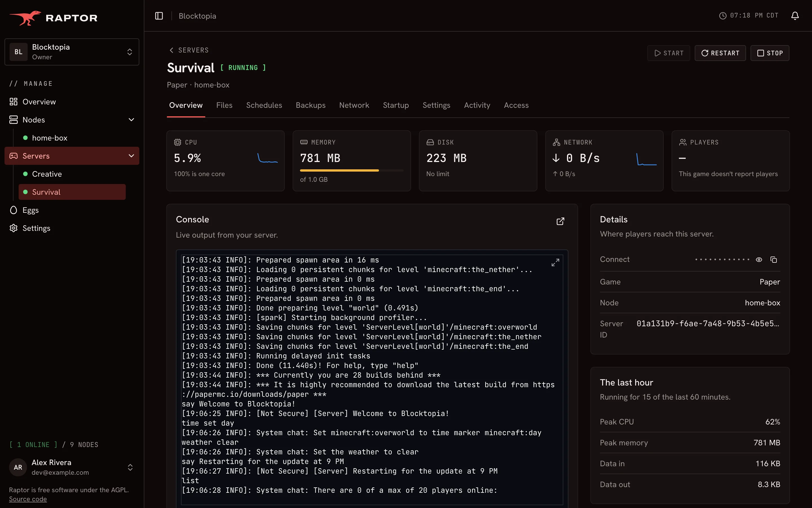
Task: Switch to the Schedules tab
Action: point(264,106)
